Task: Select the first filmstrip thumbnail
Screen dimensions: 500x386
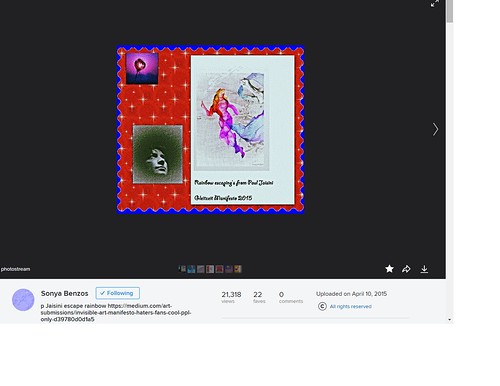Action: [182, 269]
